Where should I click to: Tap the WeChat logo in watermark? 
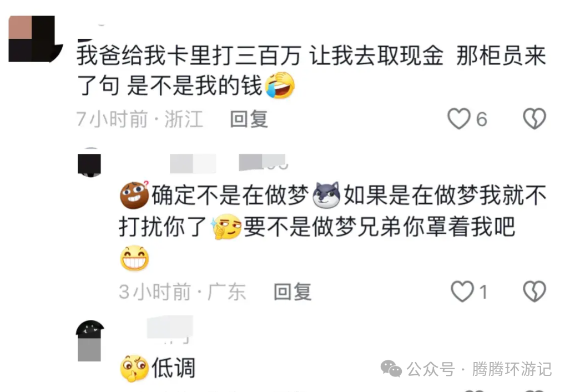tap(391, 369)
